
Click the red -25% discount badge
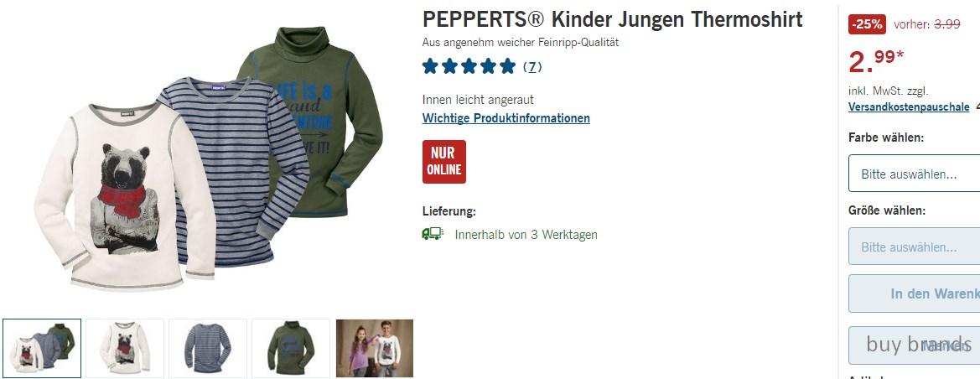point(867,24)
